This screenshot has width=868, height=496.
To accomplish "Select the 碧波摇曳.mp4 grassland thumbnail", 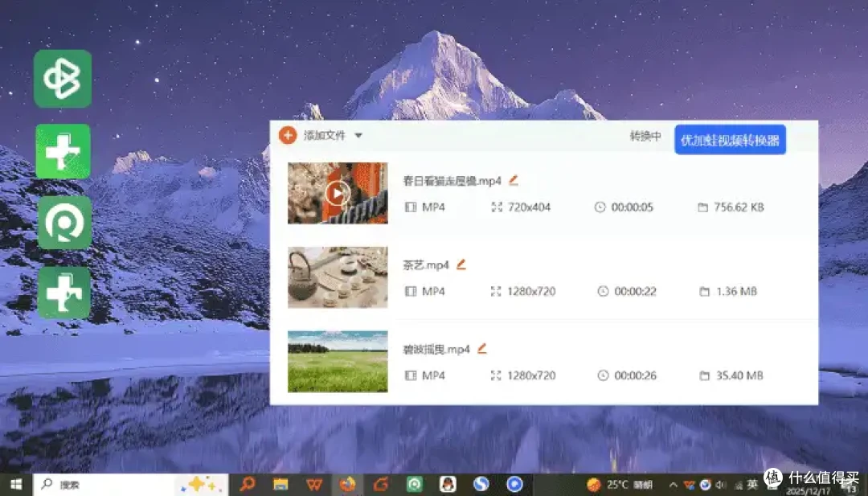I will (x=338, y=362).
